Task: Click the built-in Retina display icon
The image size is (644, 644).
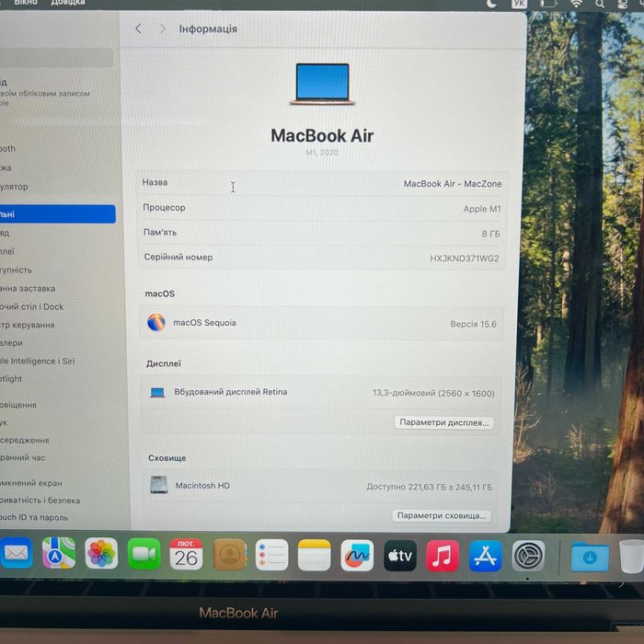Action: click(157, 392)
